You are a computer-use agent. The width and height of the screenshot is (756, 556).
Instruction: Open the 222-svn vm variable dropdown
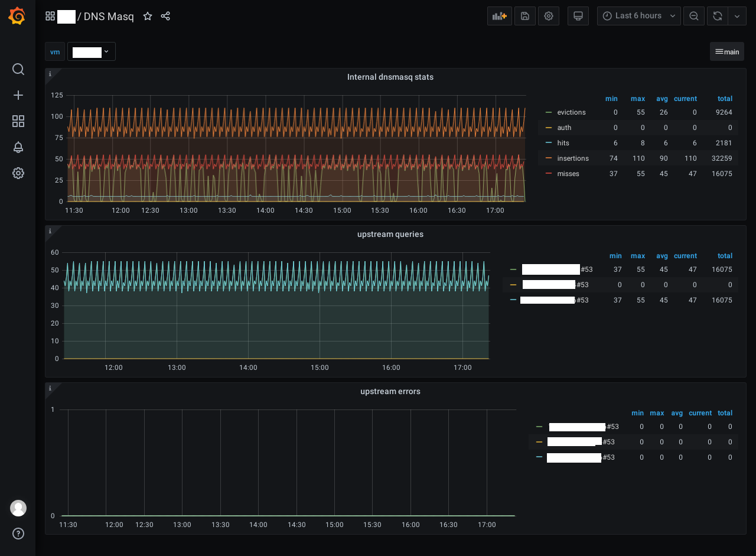[91, 51]
